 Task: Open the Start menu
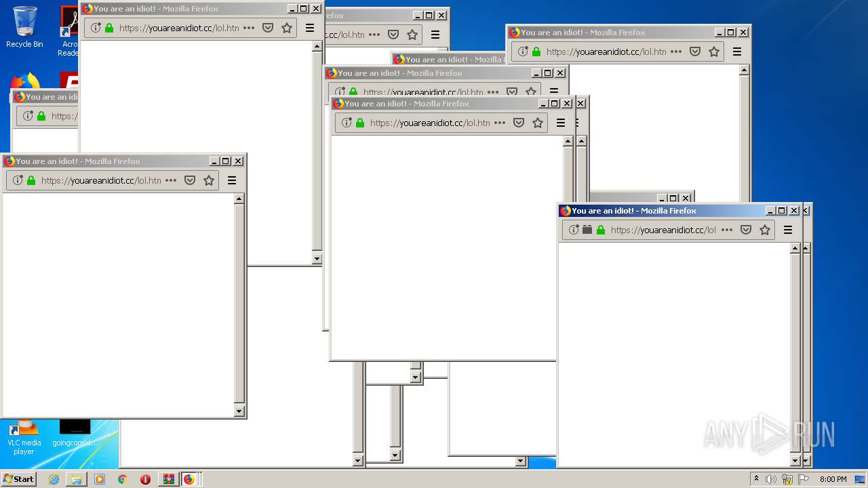[x=18, y=479]
